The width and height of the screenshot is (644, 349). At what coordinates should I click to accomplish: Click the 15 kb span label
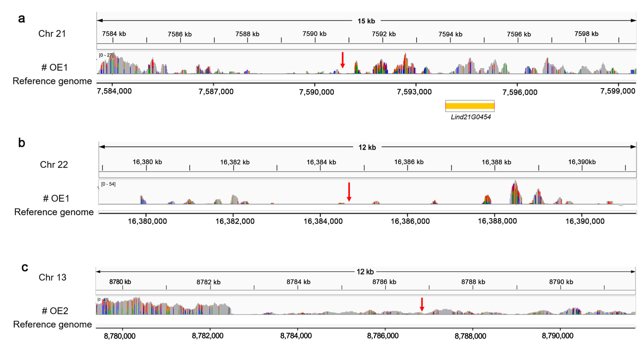(366, 21)
